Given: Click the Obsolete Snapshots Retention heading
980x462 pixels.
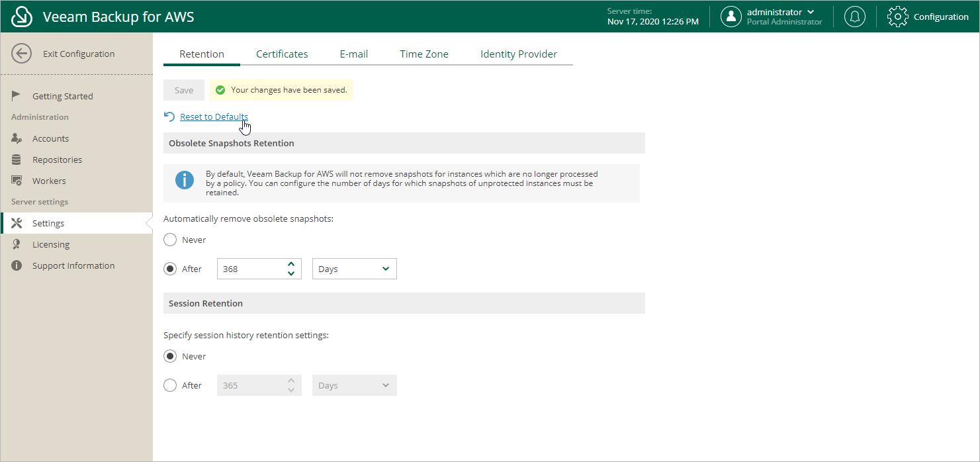Looking at the screenshot, I should [232, 143].
